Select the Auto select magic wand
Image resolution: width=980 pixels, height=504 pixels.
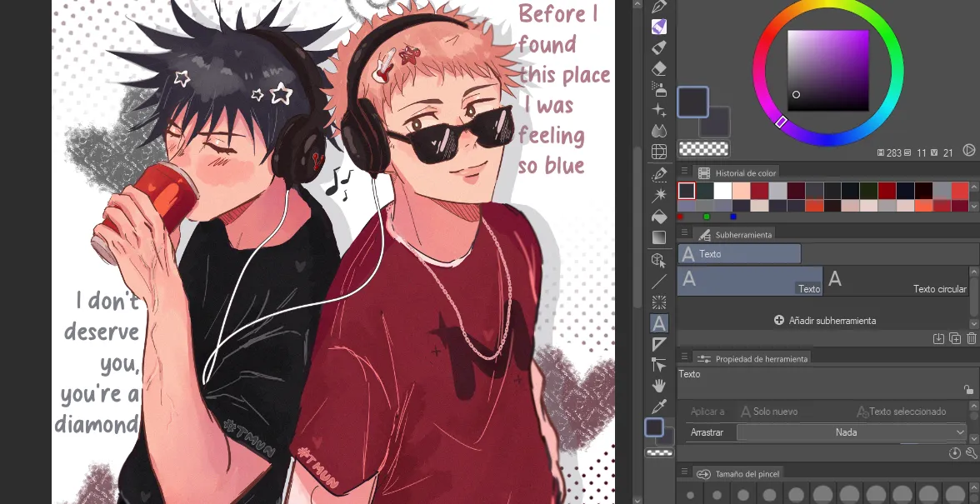tap(658, 196)
